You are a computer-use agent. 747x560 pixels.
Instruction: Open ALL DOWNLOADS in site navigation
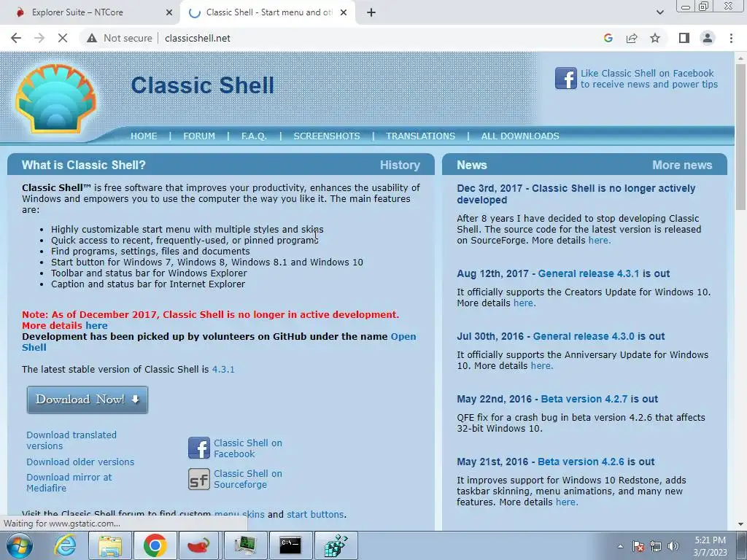(x=520, y=136)
